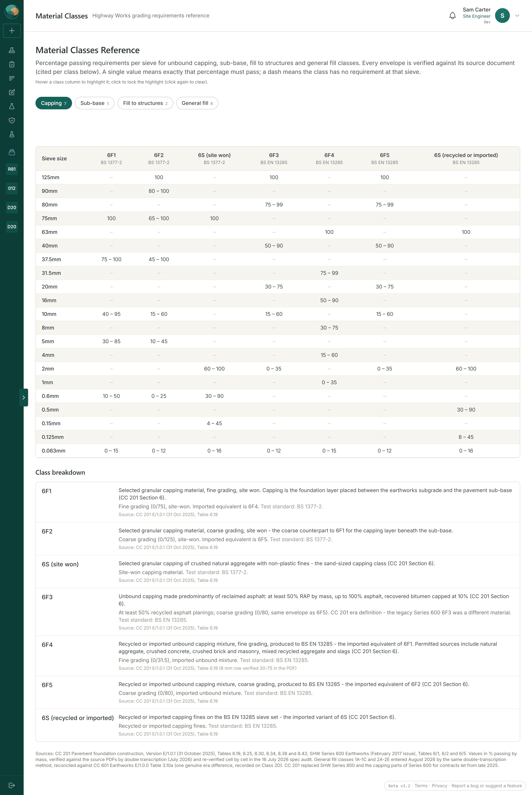Open the pencil edit sidebar icon
The height and width of the screenshot is (795, 532).
point(12,92)
